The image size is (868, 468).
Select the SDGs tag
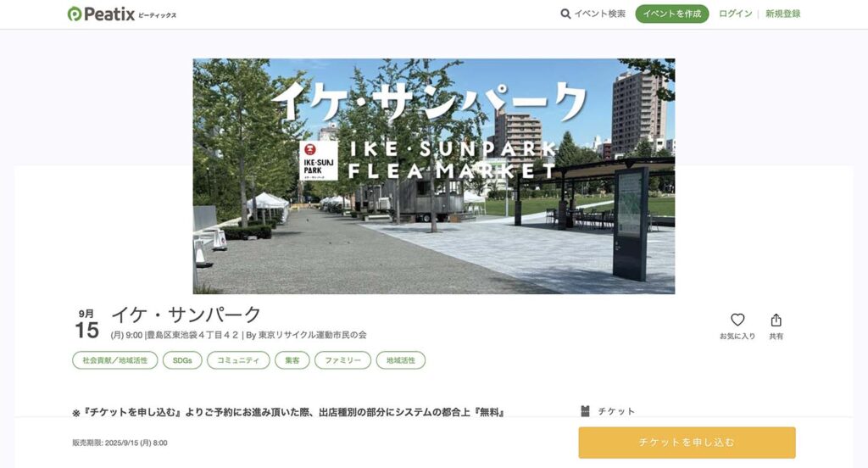(x=182, y=360)
